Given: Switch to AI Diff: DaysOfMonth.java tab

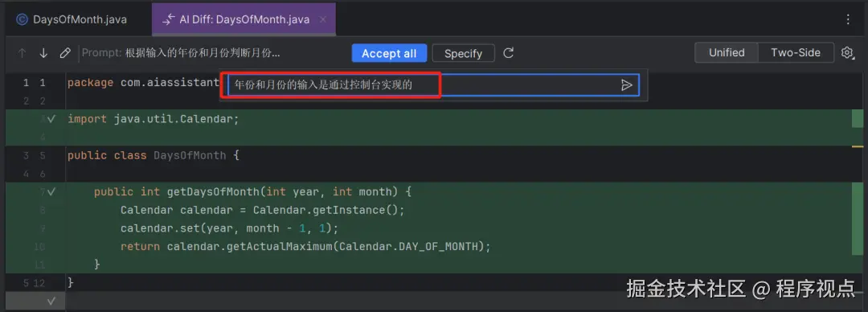Looking at the screenshot, I should click(244, 19).
